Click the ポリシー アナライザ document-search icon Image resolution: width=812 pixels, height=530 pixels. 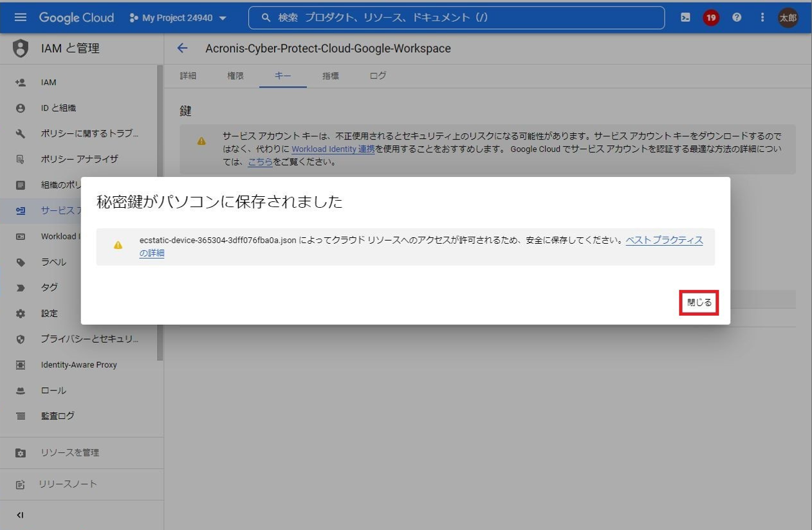21,159
